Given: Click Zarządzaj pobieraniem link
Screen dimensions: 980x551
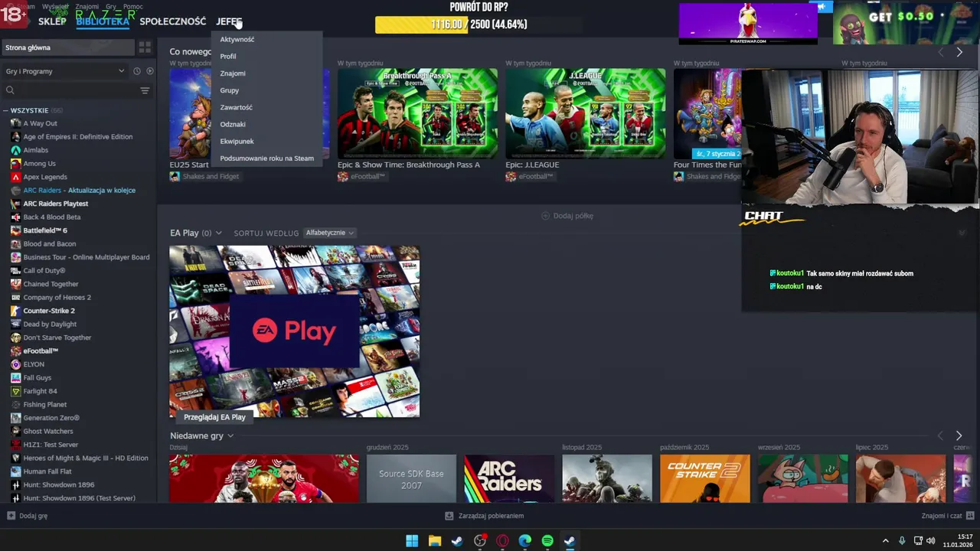Looking at the screenshot, I should click(x=490, y=516).
